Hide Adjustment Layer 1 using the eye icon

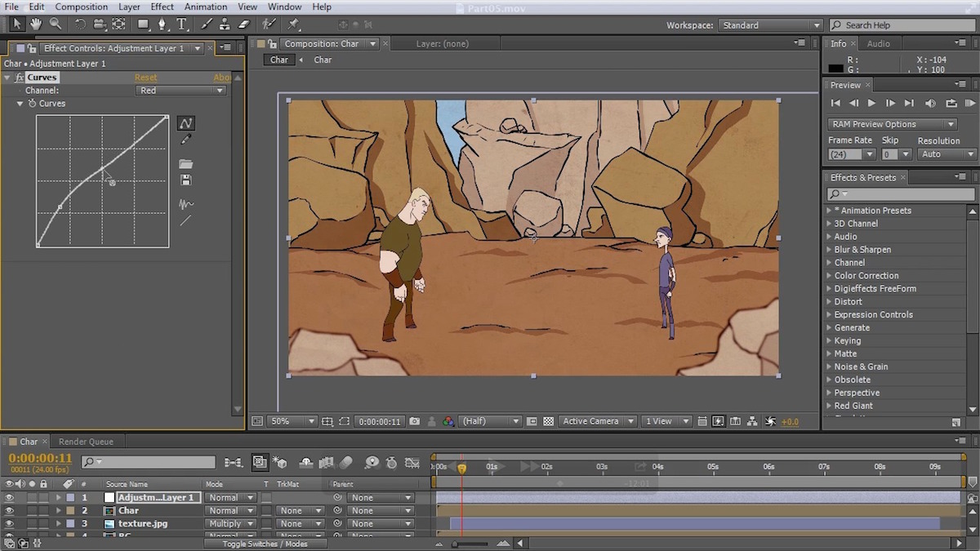coord(10,498)
